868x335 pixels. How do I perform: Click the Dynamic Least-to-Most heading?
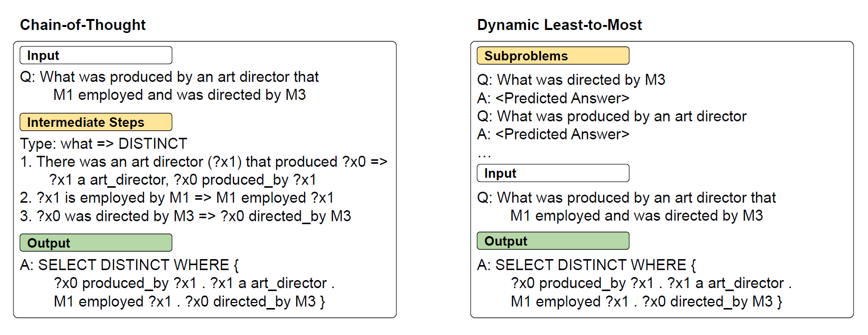point(559,25)
